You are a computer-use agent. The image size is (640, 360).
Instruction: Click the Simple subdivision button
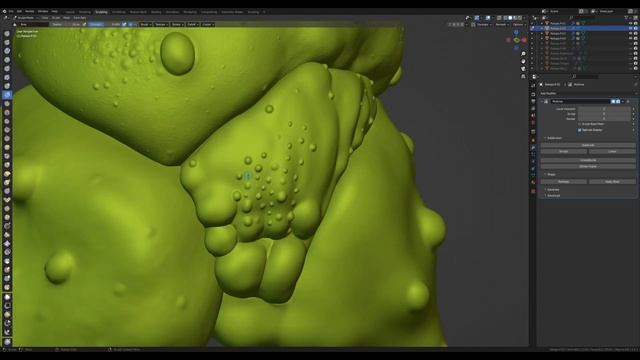coord(564,151)
